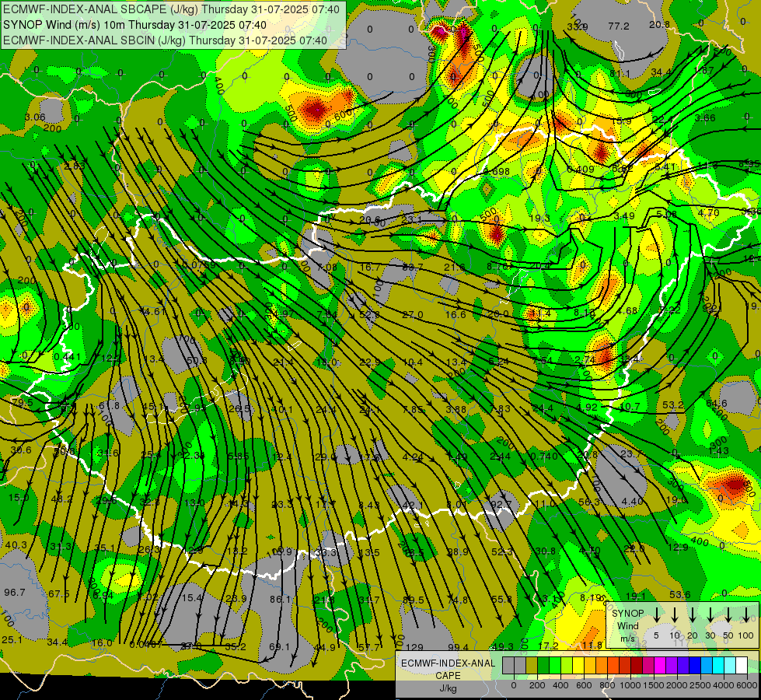Pick the dark green CAPE legend swatch
Viewport: 761px width, 700px height.
coord(543,666)
